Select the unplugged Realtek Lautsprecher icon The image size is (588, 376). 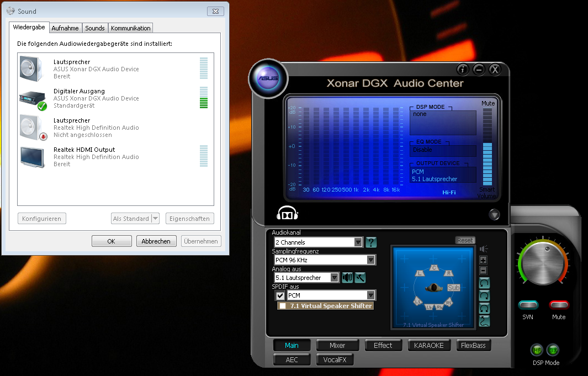[33, 128]
